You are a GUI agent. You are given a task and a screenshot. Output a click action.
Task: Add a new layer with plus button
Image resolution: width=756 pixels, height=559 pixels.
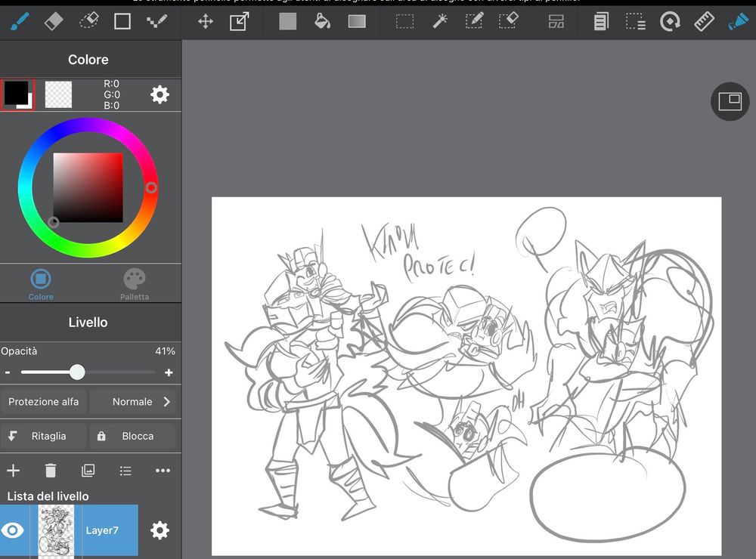[x=13, y=471]
